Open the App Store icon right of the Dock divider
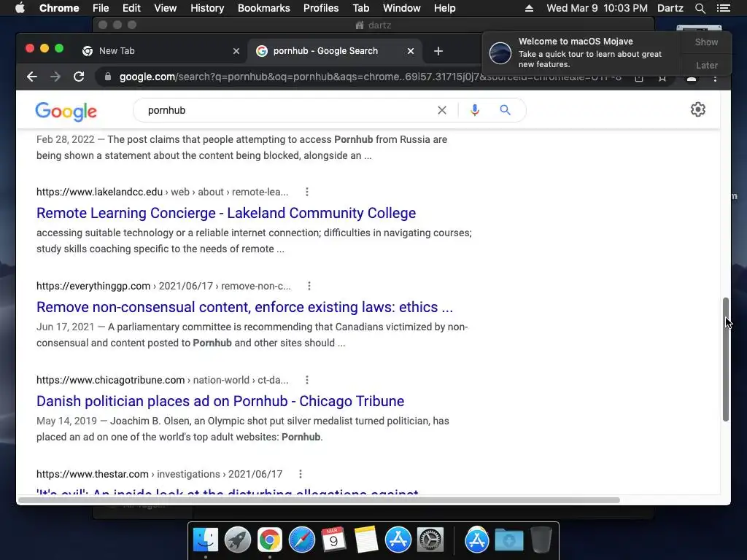This screenshot has height=560, width=747. coord(477,540)
